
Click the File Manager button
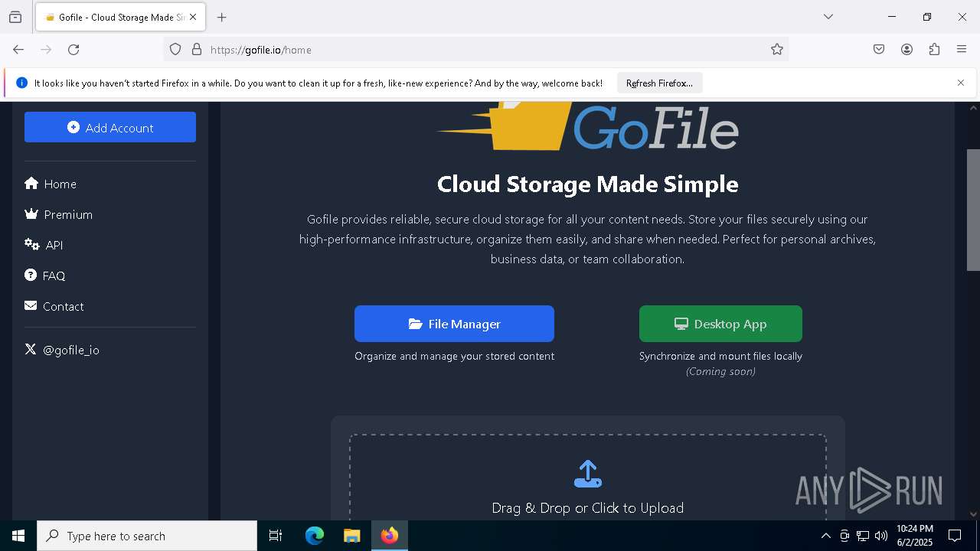click(454, 324)
